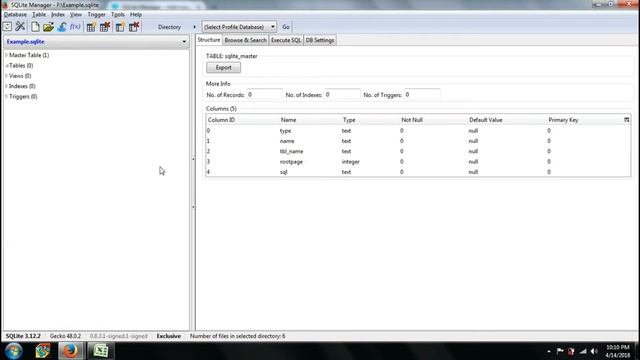
Task: Select the 'name' column row
Action: pos(418,141)
